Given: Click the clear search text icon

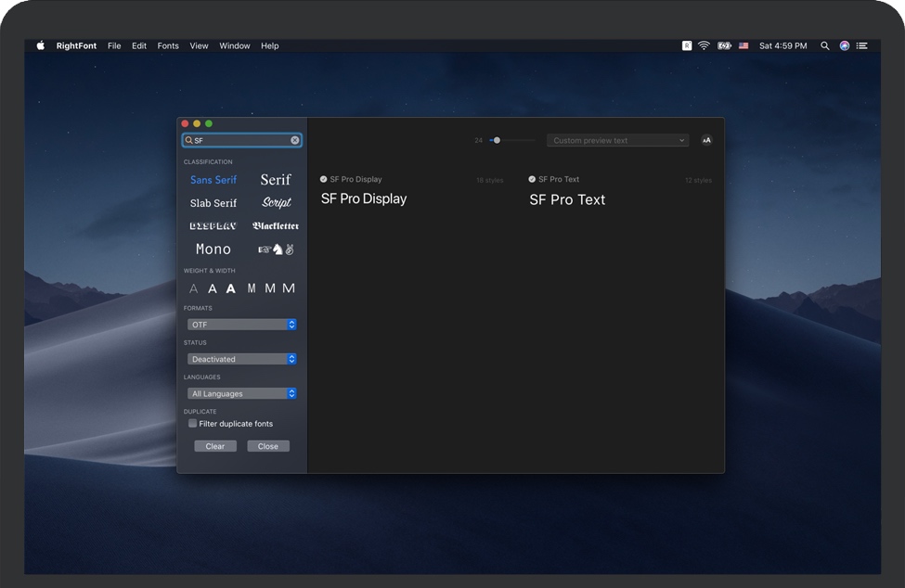Looking at the screenshot, I should (295, 141).
